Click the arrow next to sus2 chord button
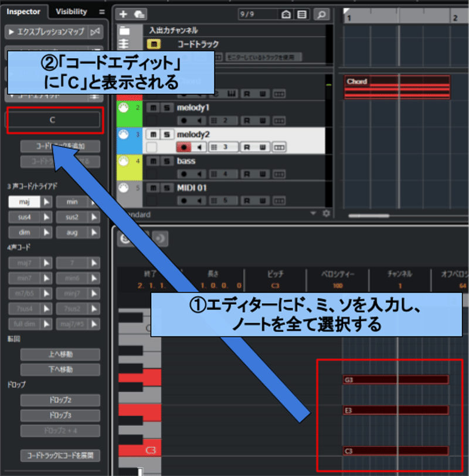Viewport: 469px width, 476px height. [94, 217]
